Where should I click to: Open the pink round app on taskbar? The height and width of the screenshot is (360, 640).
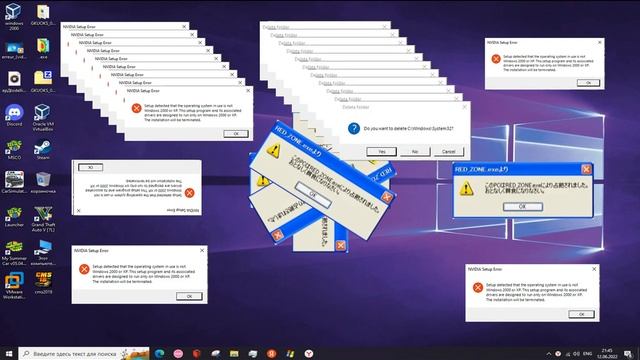tap(178, 353)
